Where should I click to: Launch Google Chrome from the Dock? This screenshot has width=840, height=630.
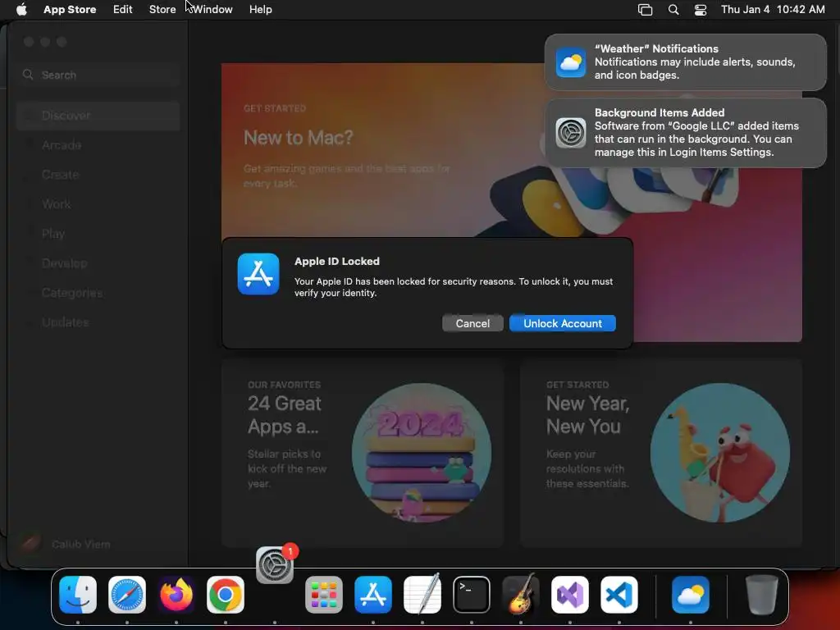[x=226, y=595]
